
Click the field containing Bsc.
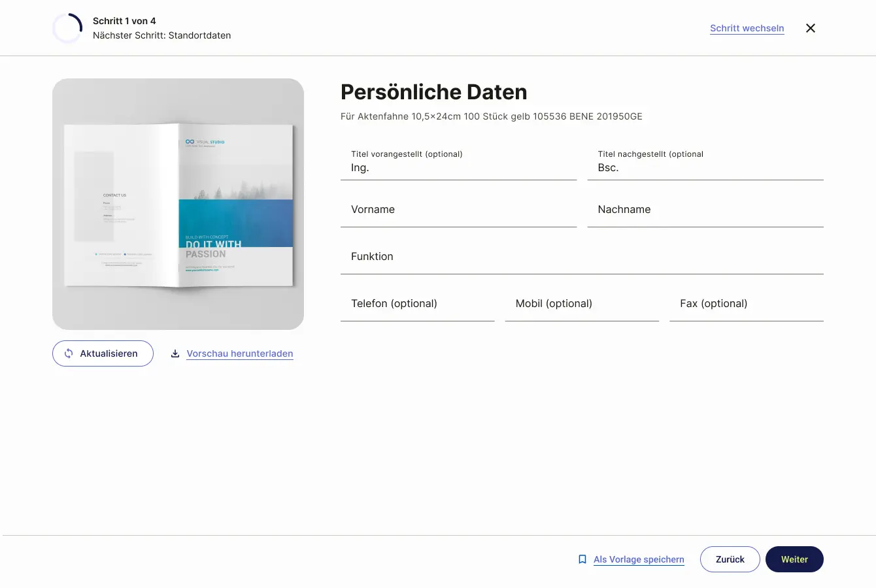705,167
